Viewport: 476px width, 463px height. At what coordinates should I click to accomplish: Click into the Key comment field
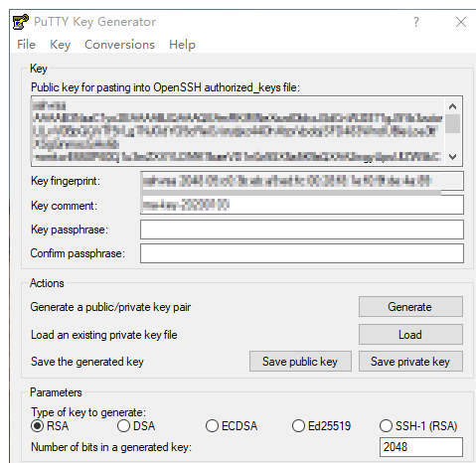tap(302, 206)
